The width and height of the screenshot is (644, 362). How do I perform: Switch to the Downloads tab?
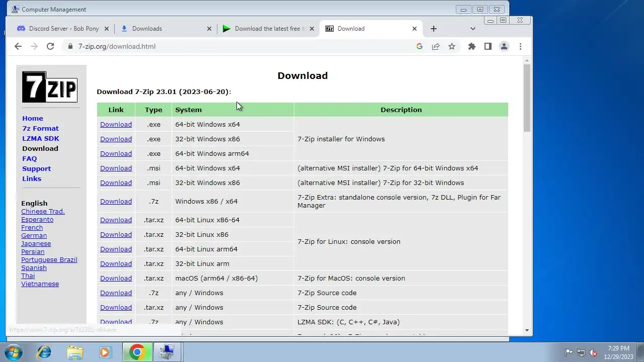166,29
